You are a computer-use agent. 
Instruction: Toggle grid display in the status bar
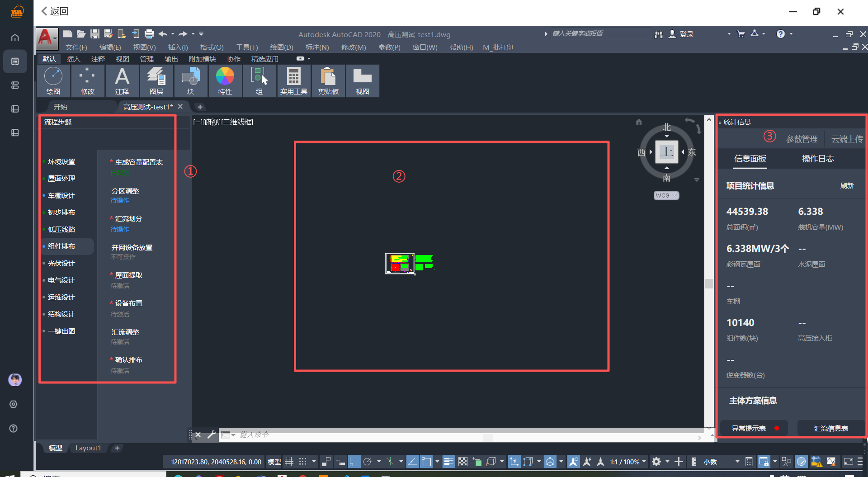pyautogui.click(x=289, y=462)
